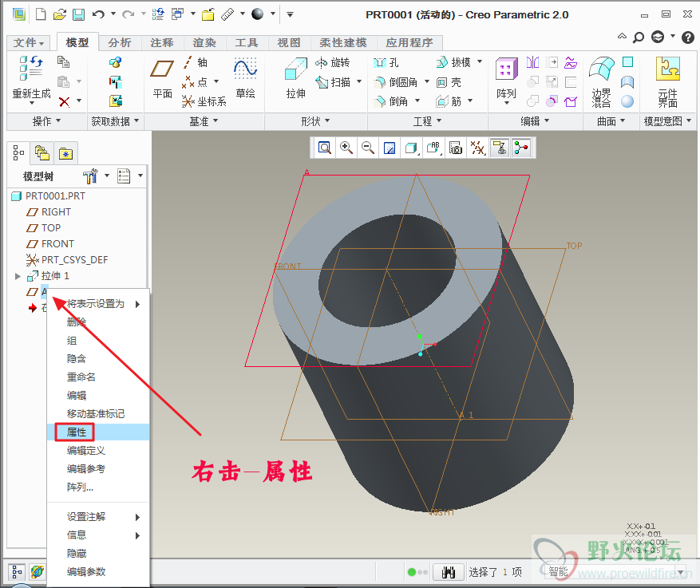
Task: Choose the Extrude (拉伸) tool
Action: point(295,77)
